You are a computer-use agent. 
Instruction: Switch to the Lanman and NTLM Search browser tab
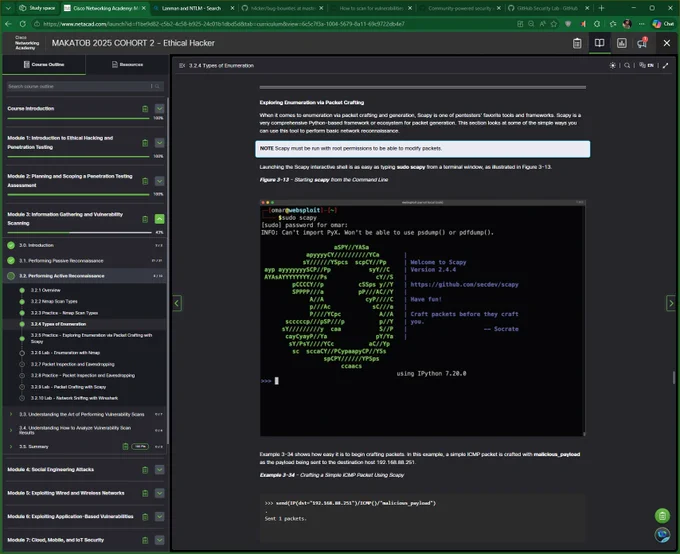(192, 8)
